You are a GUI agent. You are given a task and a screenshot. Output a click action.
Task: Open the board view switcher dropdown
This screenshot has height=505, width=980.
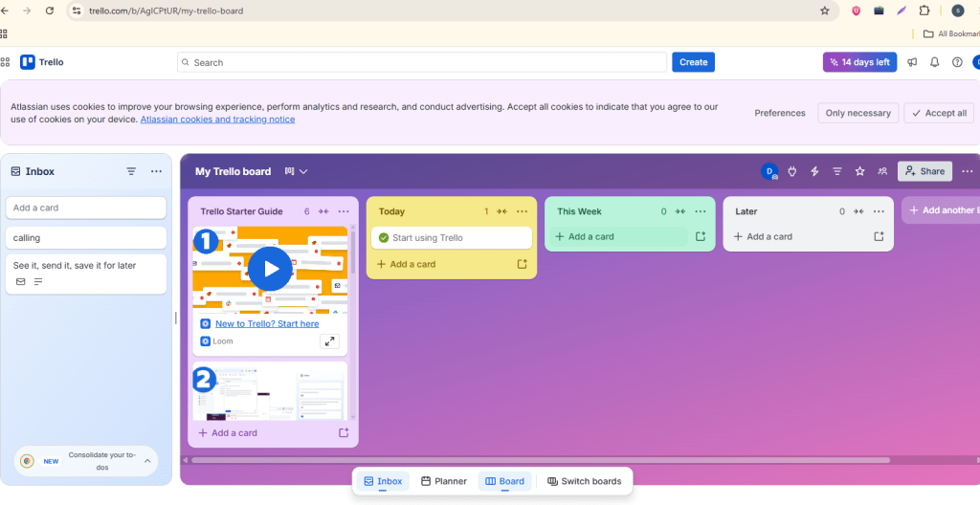point(297,171)
